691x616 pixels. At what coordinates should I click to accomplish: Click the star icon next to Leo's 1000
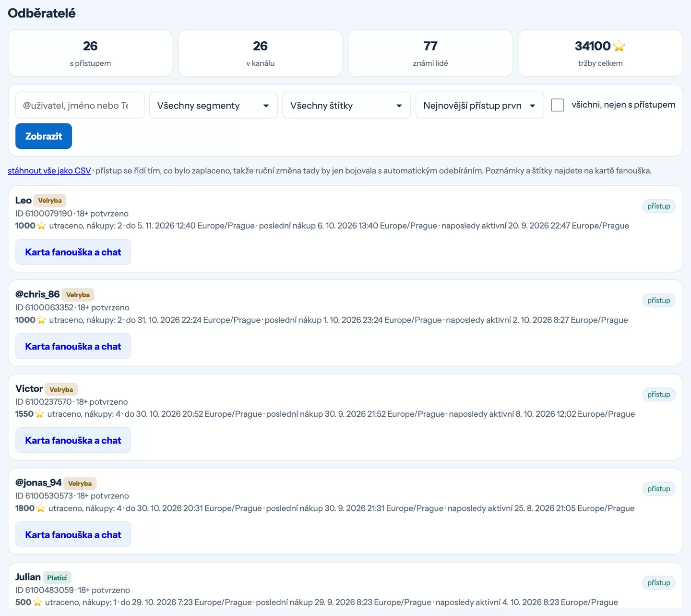(x=41, y=226)
